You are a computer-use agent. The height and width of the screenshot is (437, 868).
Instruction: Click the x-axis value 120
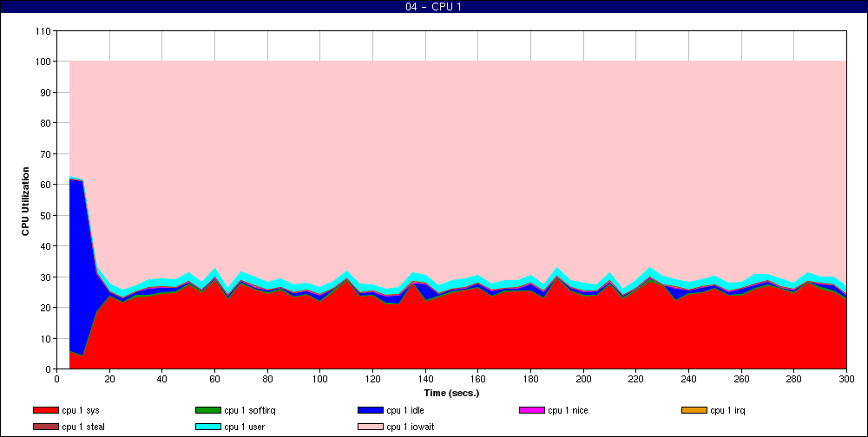coord(372,379)
